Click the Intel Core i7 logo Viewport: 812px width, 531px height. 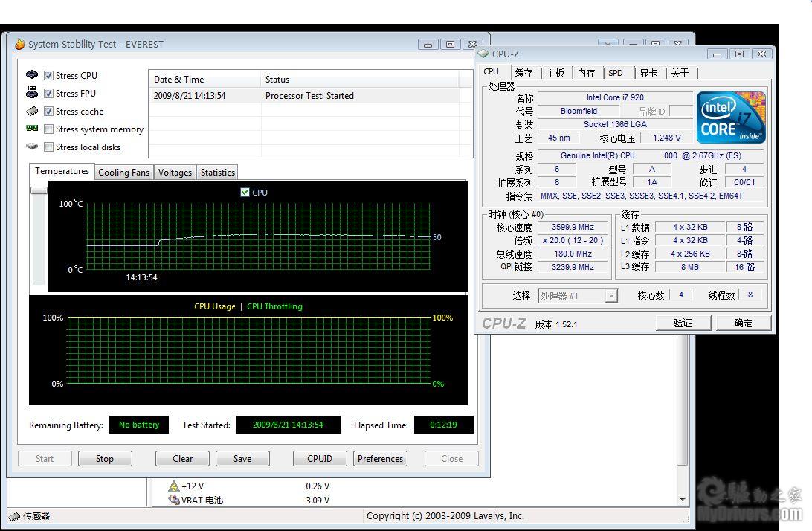pyautogui.click(x=731, y=118)
